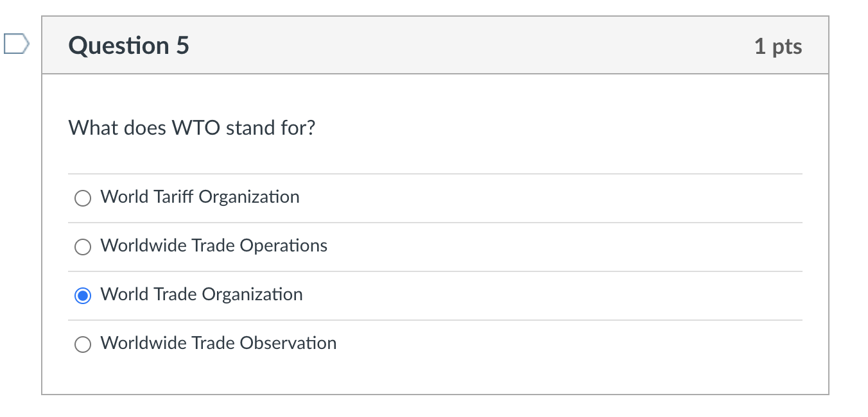Click the 1 pts label
The width and height of the screenshot is (868, 417).
pyautogui.click(x=779, y=46)
